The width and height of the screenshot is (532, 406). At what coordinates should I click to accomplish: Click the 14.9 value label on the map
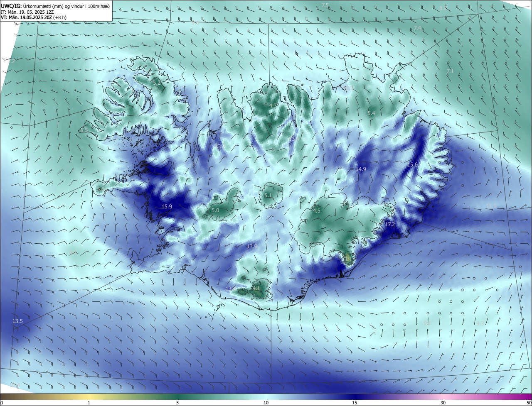point(361,169)
